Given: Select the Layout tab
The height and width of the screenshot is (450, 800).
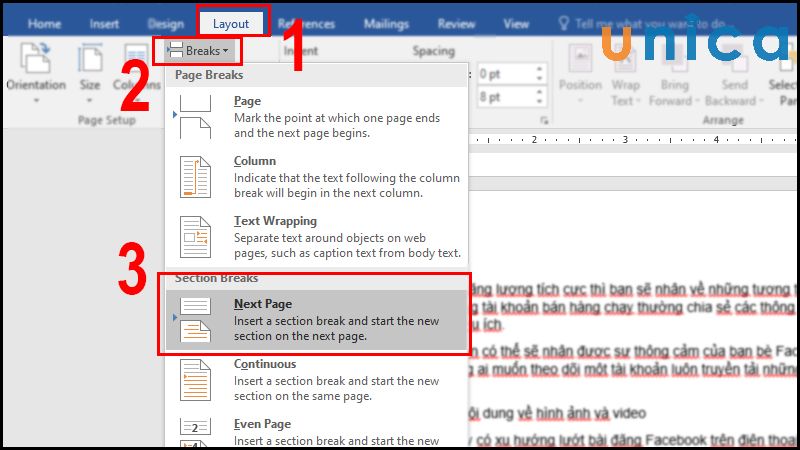Looking at the screenshot, I should coord(231,24).
